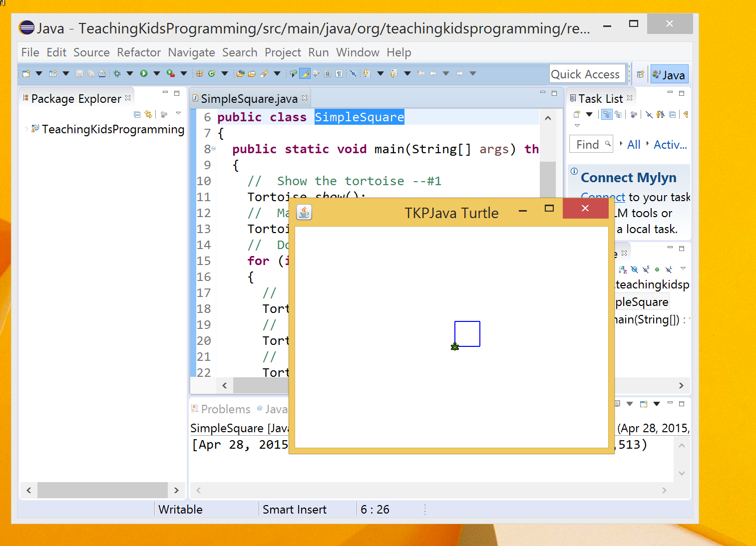Click the Quick Access search field

587,74
